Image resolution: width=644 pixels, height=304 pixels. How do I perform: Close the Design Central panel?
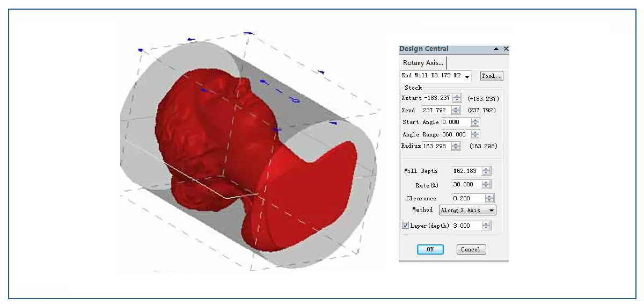[x=506, y=49]
